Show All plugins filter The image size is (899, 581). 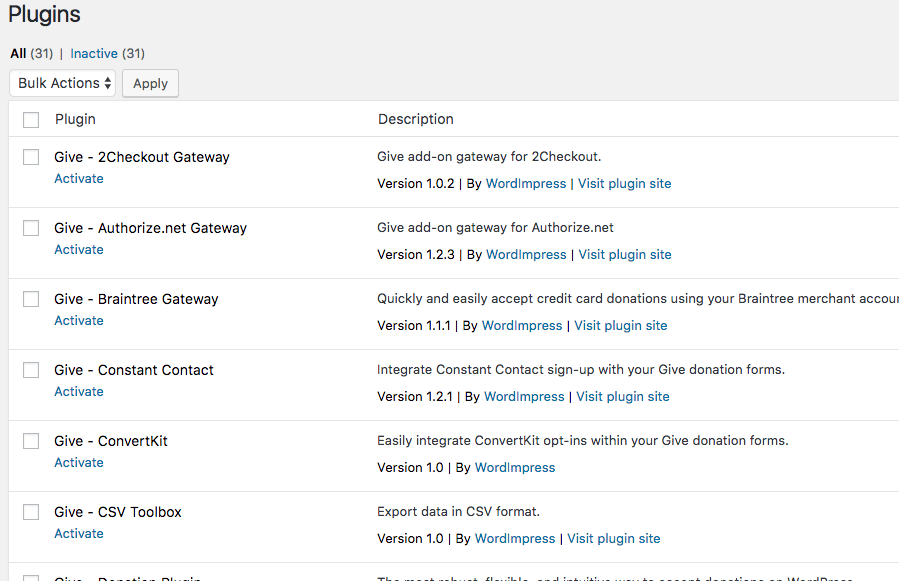tap(18, 53)
